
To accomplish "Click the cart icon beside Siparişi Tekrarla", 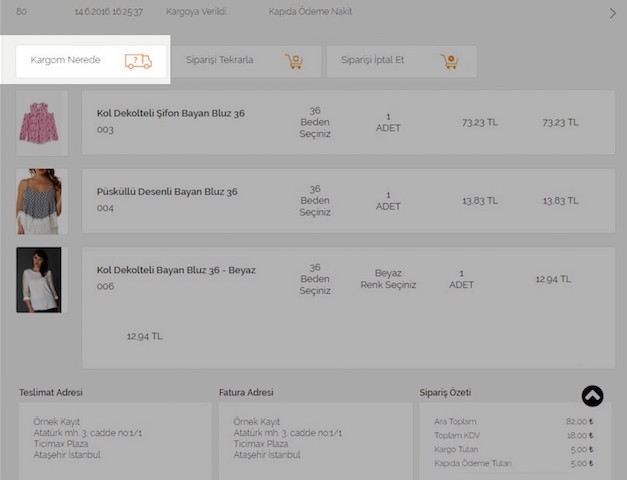I will [294, 61].
